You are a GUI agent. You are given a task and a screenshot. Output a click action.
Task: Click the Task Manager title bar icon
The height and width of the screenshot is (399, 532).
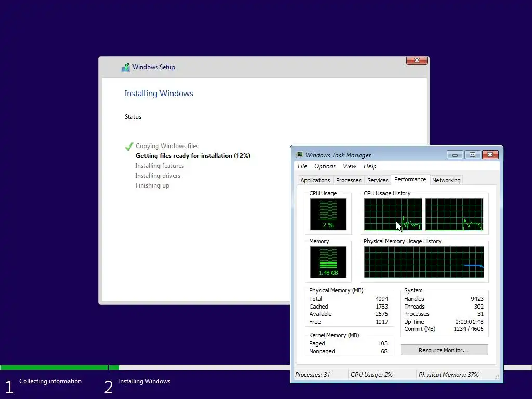299,155
